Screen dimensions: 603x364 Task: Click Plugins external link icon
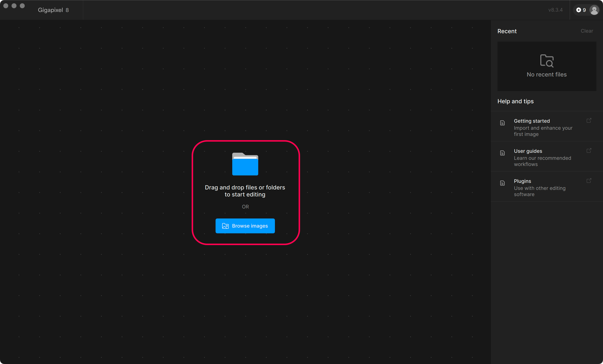coord(589,181)
